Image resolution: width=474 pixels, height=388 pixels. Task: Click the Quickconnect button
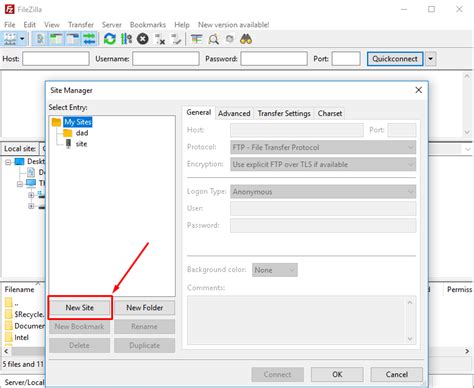click(395, 59)
